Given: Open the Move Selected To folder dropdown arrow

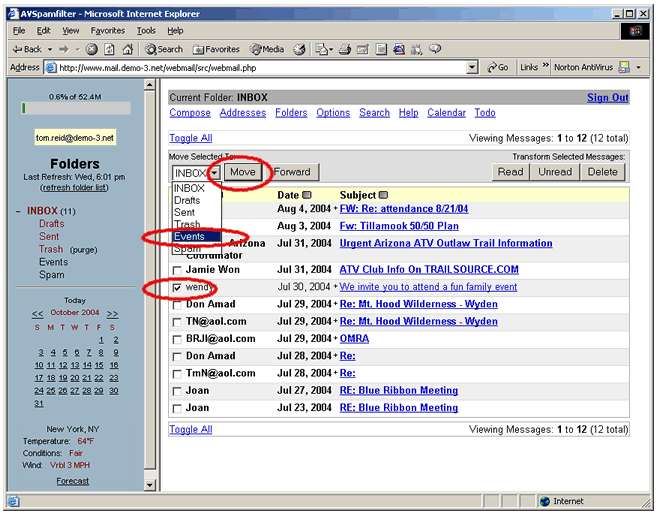Looking at the screenshot, I should click(214, 172).
